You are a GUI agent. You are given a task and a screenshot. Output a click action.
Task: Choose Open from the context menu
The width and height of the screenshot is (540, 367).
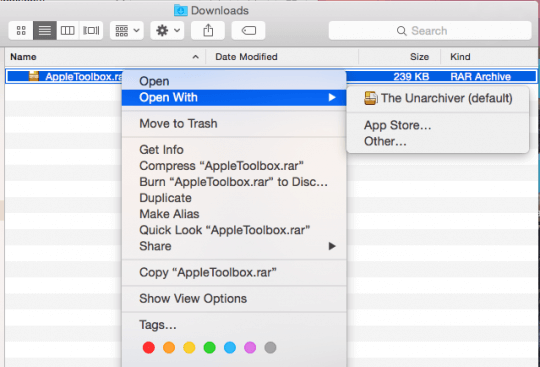pos(234,82)
